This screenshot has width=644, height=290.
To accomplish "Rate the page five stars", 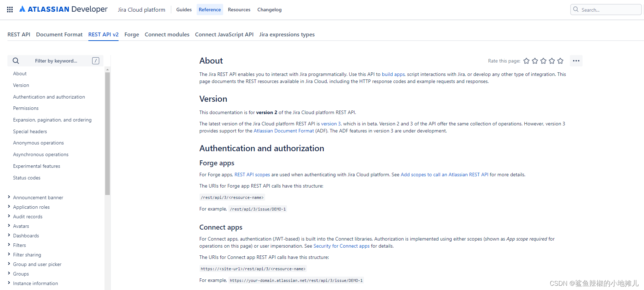I will pyautogui.click(x=560, y=61).
